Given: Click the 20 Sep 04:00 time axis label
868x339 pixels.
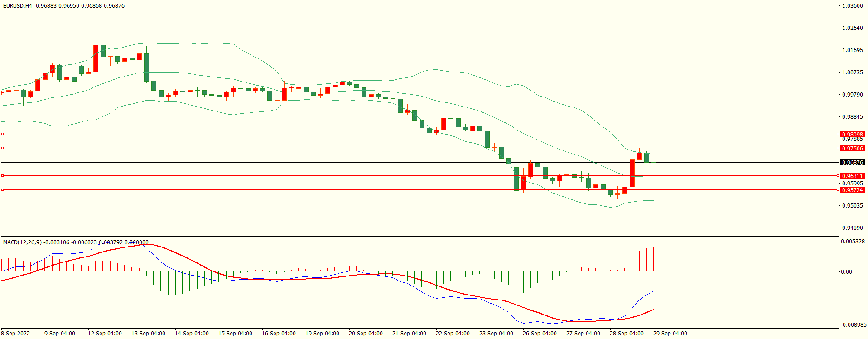Looking at the screenshot, I should pyautogui.click(x=366, y=334).
